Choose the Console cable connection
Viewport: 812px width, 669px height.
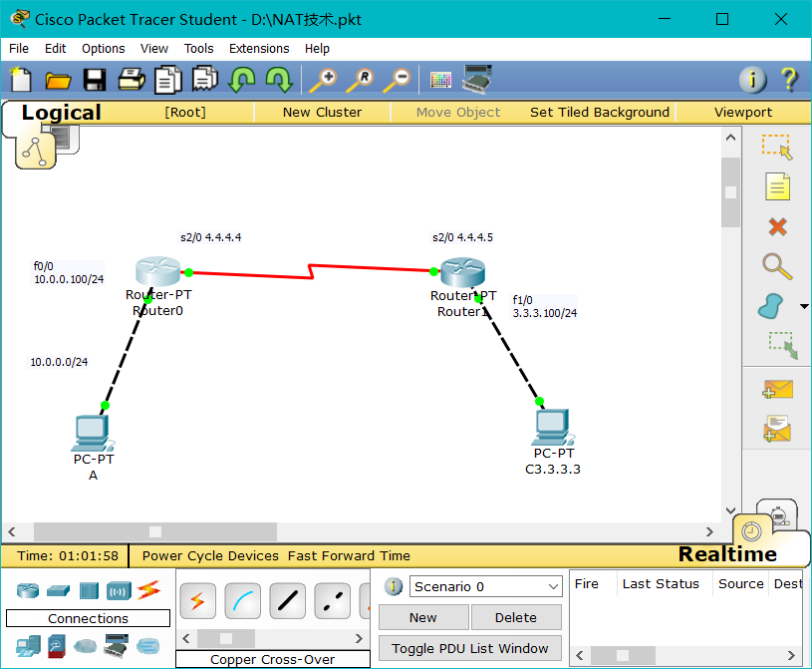[243, 601]
